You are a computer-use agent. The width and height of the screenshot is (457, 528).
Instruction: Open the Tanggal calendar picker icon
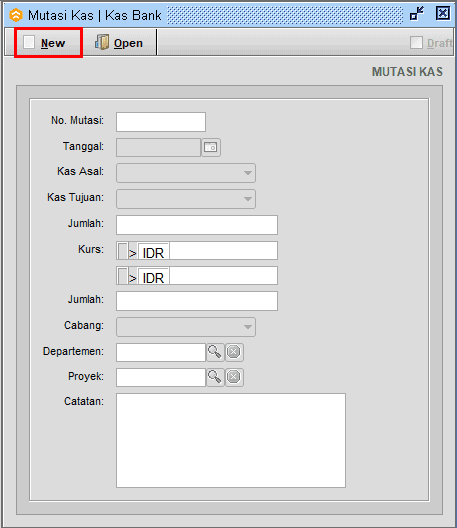211,147
